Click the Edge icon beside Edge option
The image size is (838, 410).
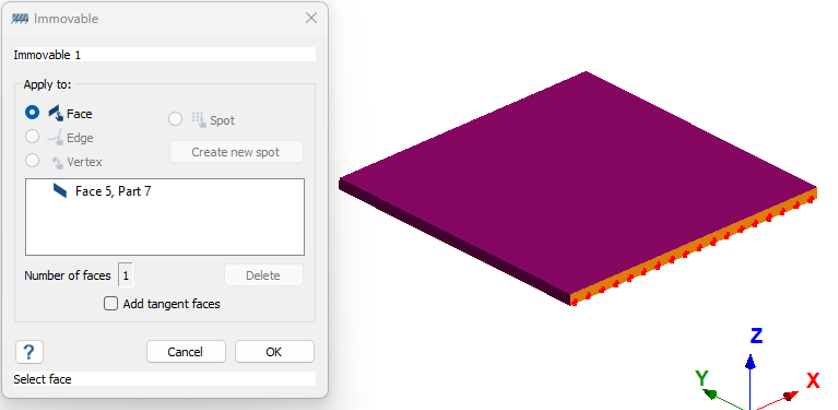tap(56, 137)
